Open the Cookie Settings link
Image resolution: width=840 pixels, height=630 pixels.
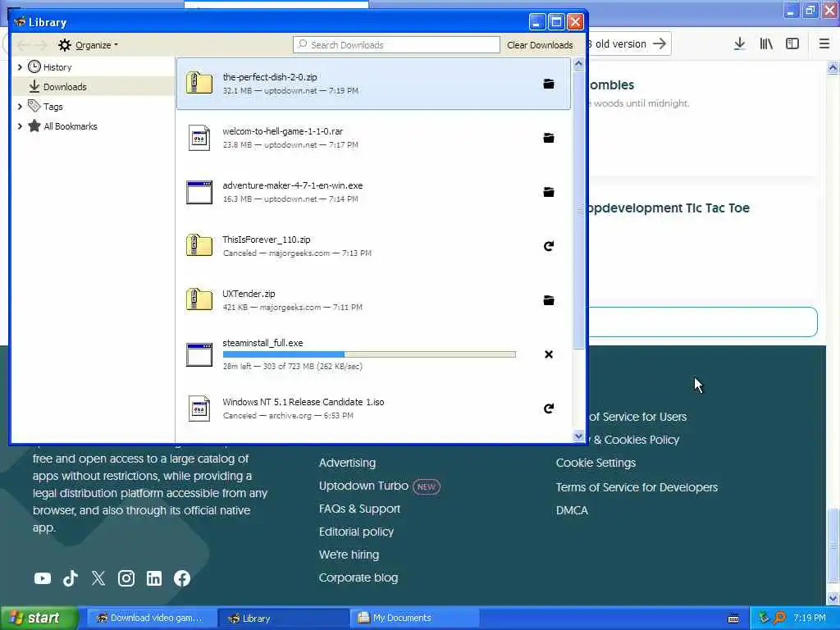tap(596, 463)
